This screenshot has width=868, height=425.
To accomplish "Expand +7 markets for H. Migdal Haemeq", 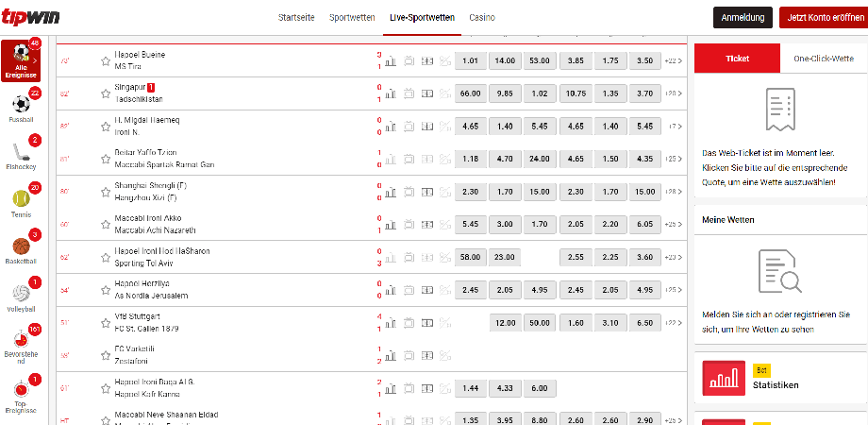I will [x=674, y=127].
